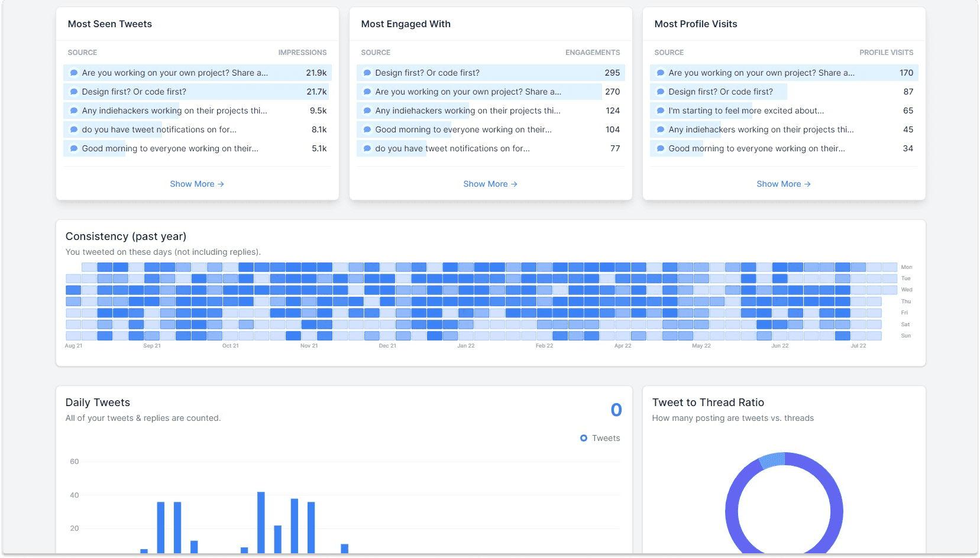Click the 170 profile visits value
Screen dimensions: 980x558
coord(906,73)
